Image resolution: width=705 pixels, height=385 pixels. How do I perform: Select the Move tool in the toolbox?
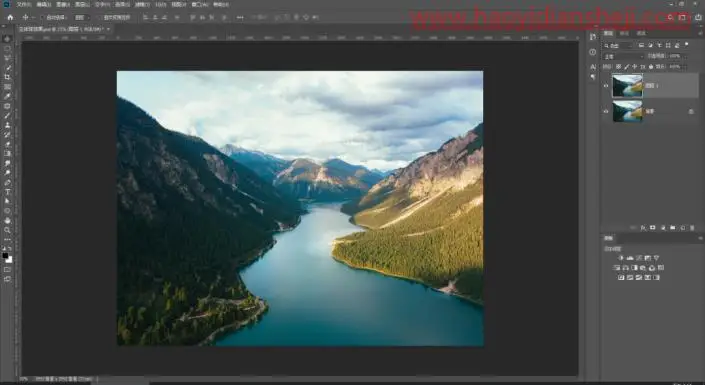point(7,40)
